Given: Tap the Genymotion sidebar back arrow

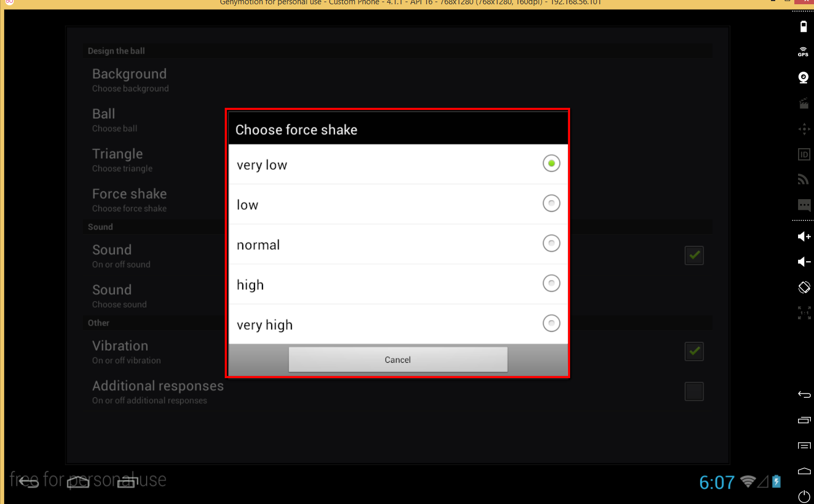Looking at the screenshot, I should (804, 394).
